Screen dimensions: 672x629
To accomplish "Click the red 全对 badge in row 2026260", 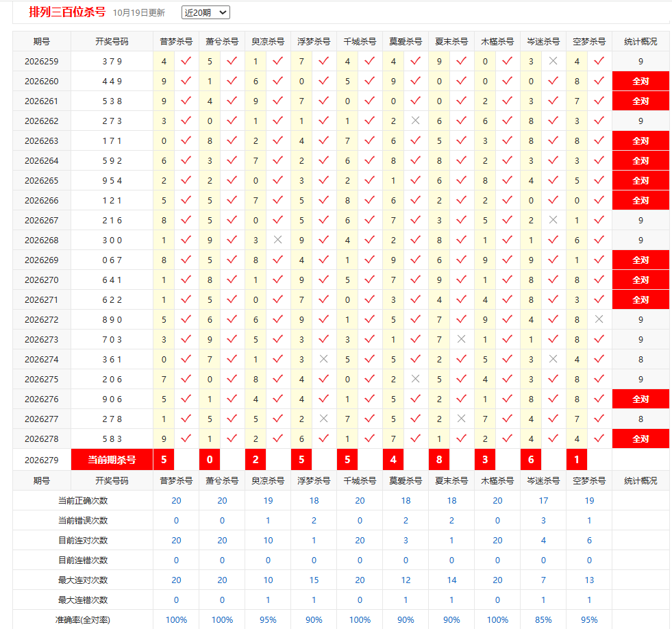I will [640, 81].
